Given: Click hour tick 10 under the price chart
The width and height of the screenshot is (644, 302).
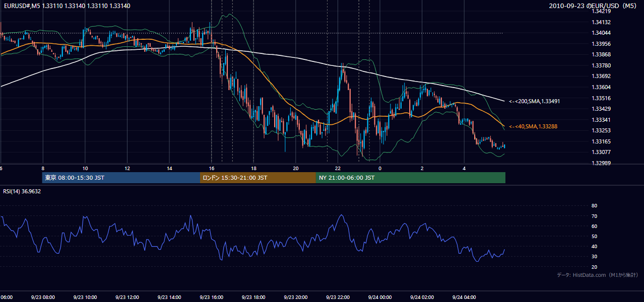Looking at the screenshot, I should point(85,168).
